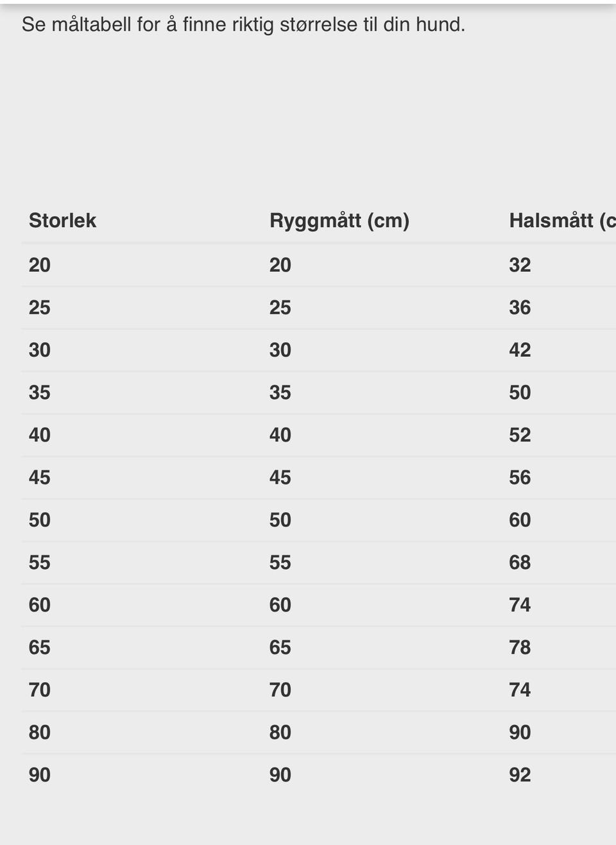The image size is (616, 845).
Task: Select size 20 in Storlek column
Action: point(40,265)
